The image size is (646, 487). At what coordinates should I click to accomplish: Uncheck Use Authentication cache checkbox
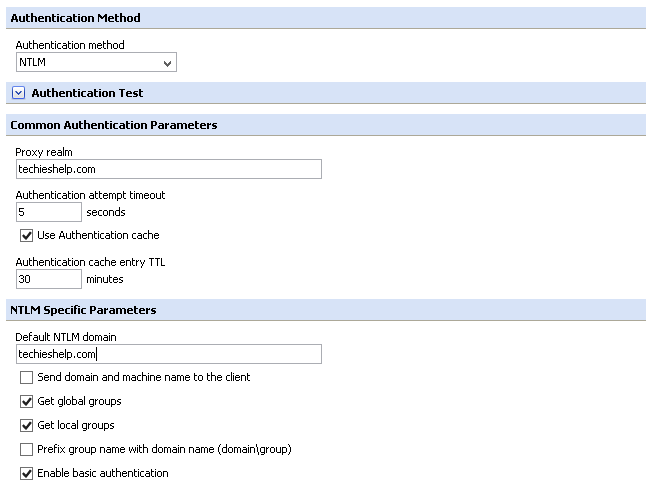[x=26, y=236]
